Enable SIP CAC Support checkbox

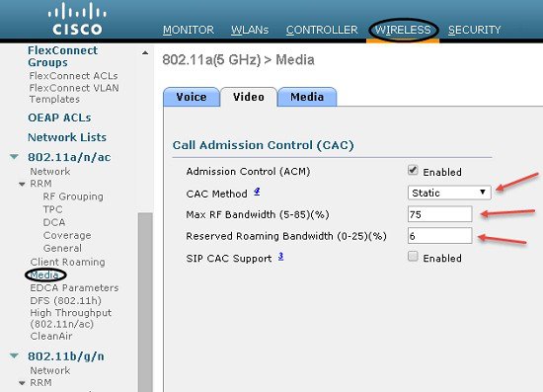413,257
